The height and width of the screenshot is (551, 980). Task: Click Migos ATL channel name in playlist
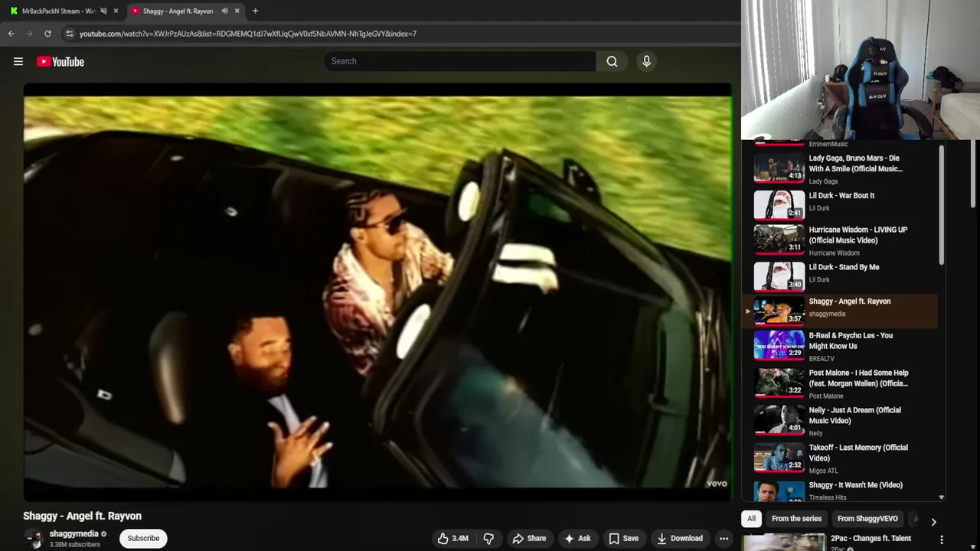[824, 471]
